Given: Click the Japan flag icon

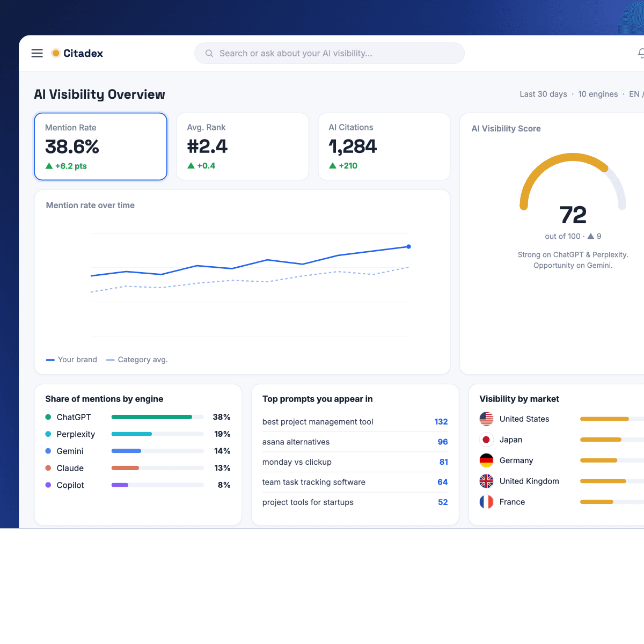Looking at the screenshot, I should [486, 440].
